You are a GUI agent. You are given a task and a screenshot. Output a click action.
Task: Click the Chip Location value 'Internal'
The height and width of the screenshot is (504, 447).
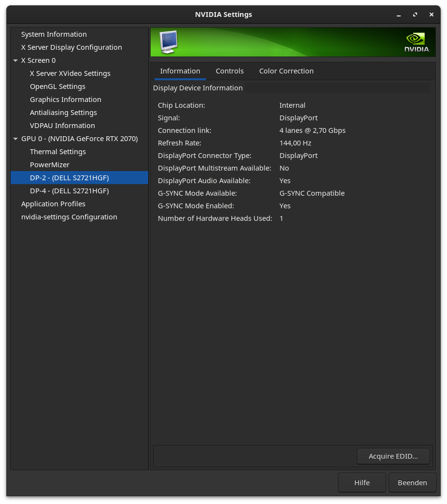pos(292,105)
